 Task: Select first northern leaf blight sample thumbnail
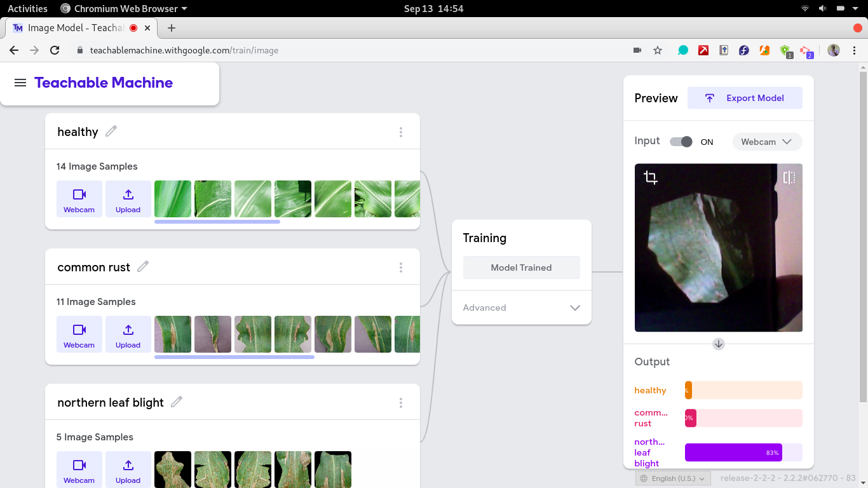(173, 470)
